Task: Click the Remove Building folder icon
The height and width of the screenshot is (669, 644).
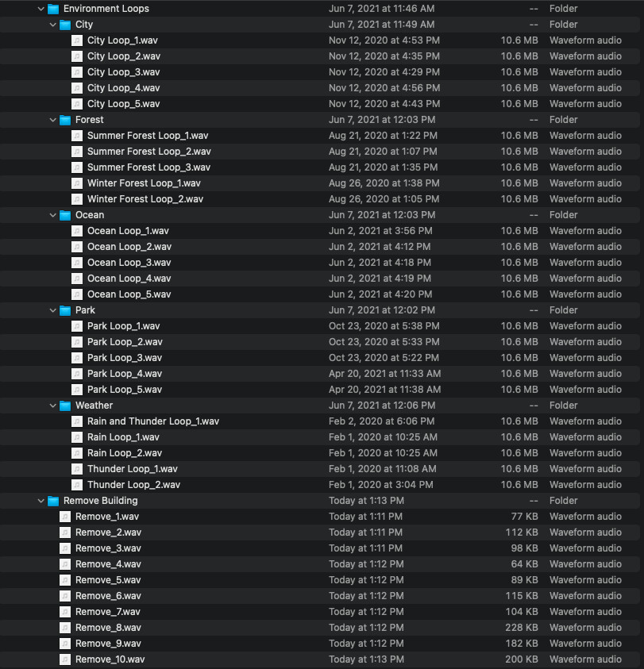Action: pos(53,501)
